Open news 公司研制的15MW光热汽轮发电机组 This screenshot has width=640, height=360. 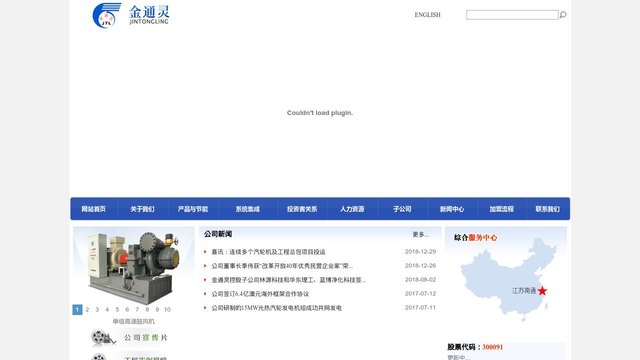[x=276, y=308]
